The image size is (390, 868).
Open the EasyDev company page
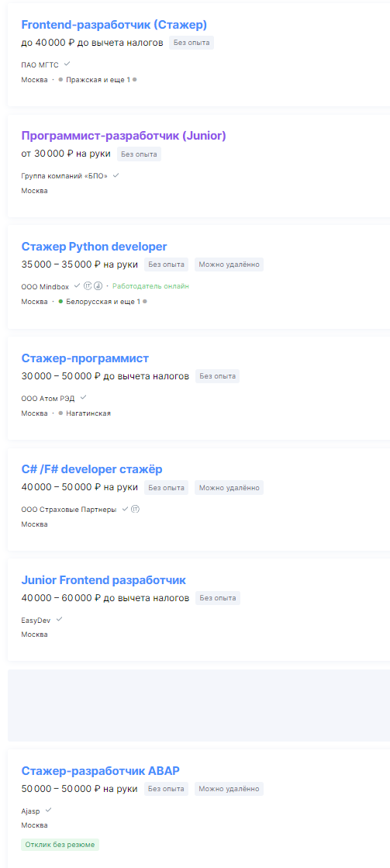click(x=36, y=620)
